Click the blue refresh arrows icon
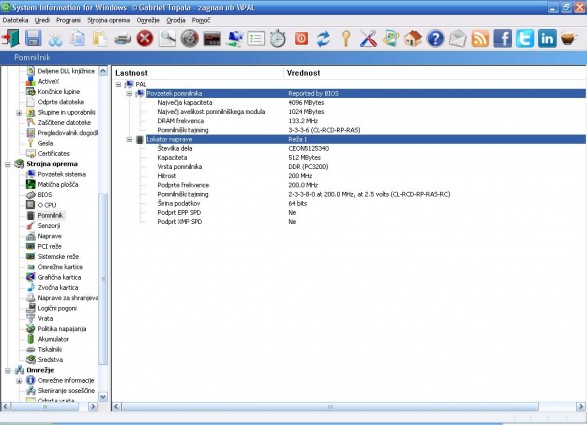The width and height of the screenshot is (587, 425). [x=323, y=39]
